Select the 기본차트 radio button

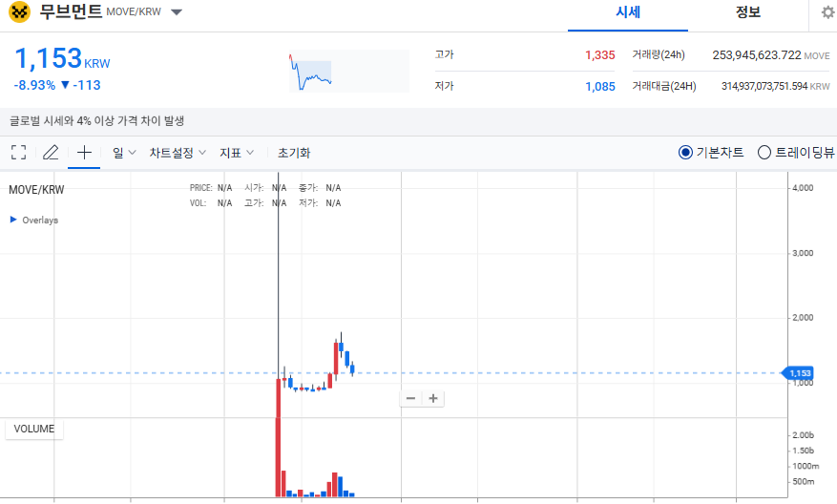coord(685,153)
